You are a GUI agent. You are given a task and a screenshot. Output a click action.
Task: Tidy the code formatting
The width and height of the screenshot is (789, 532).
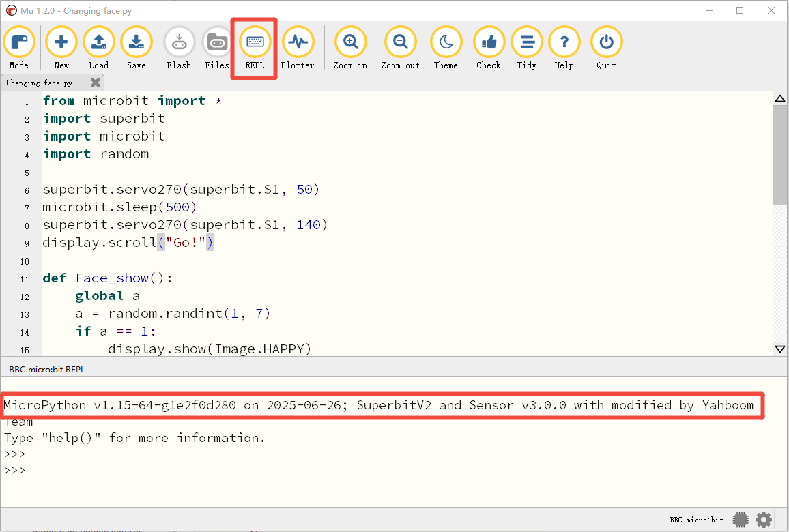(x=527, y=48)
